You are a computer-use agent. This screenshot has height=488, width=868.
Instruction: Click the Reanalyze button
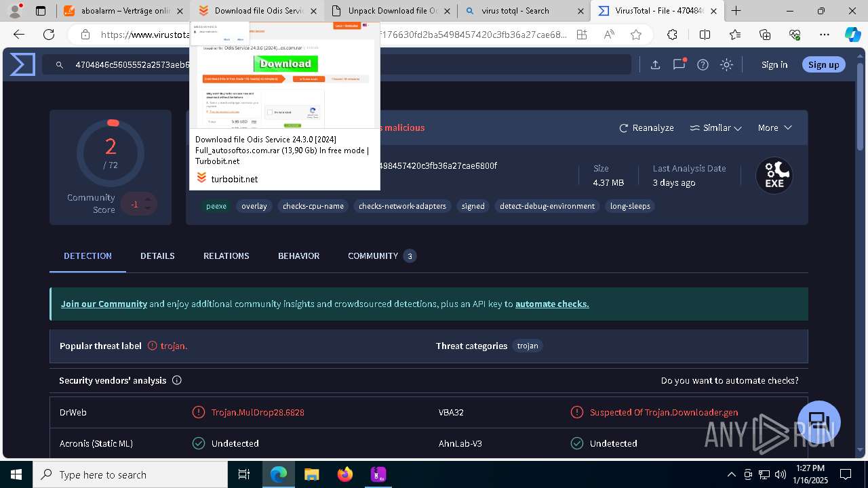[x=646, y=127]
